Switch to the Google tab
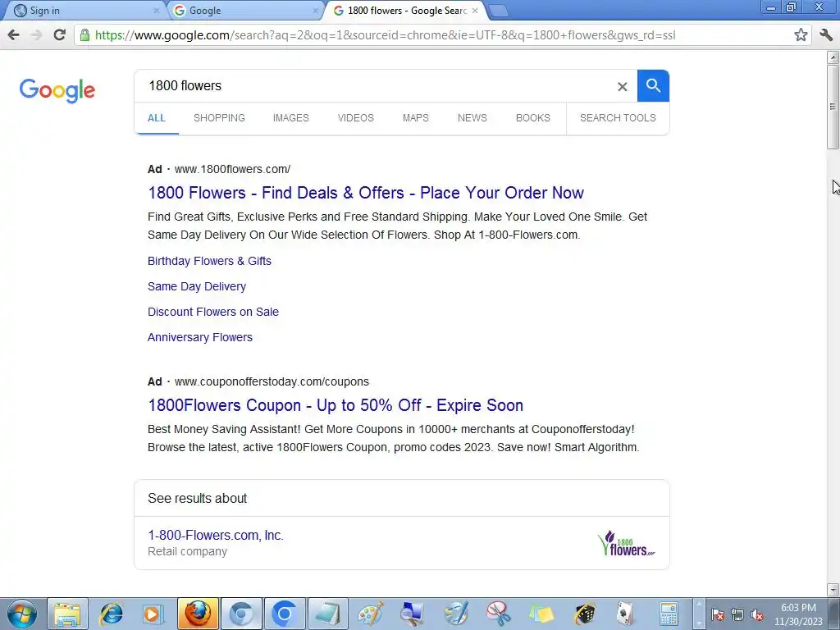 (244, 11)
